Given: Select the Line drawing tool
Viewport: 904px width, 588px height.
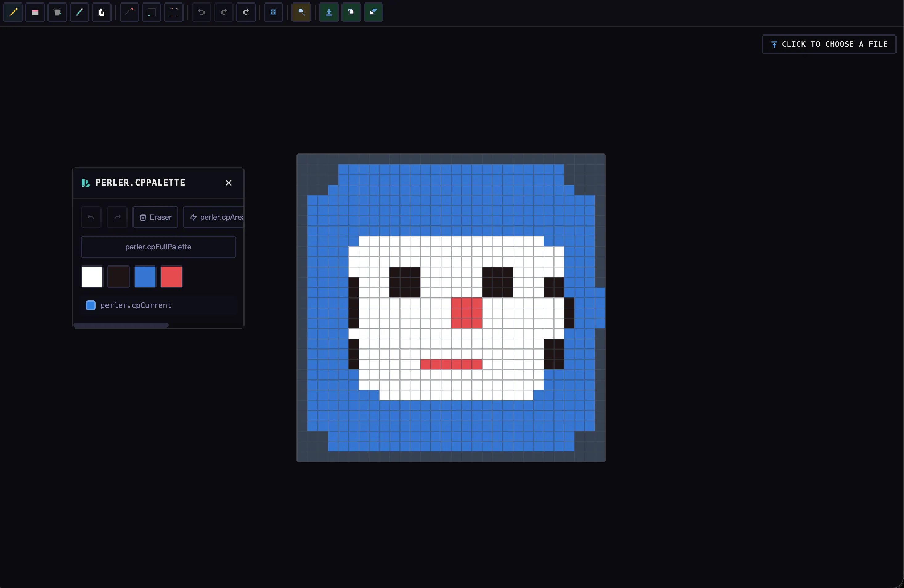Looking at the screenshot, I should (129, 12).
